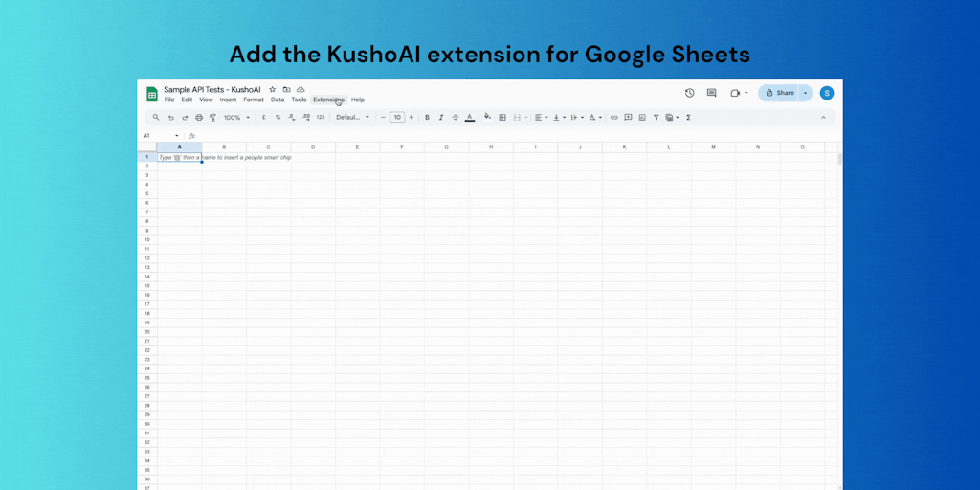Click the search menus magnifier icon
The width and height of the screenshot is (980, 490).
pos(156,117)
